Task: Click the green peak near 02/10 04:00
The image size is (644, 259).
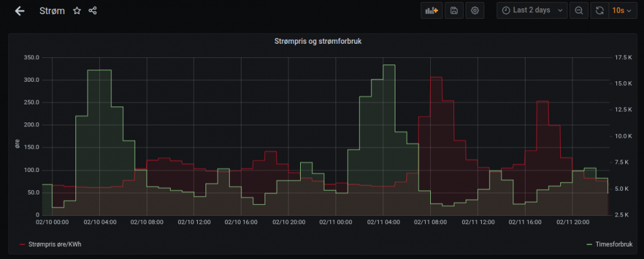Action: (x=99, y=70)
